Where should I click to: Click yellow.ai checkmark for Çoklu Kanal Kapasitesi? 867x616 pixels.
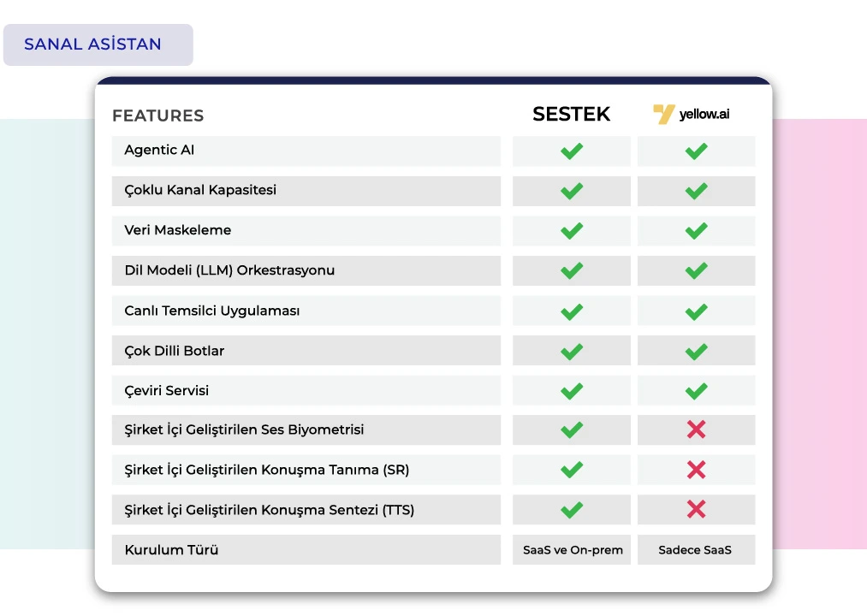point(696,191)
